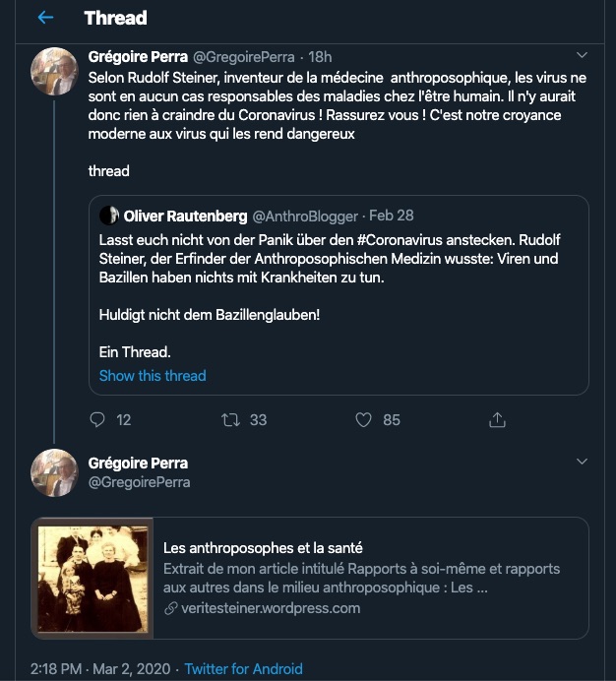Click the share tweet icon
The height and width of the screenshot is (681, 616).
498,419
